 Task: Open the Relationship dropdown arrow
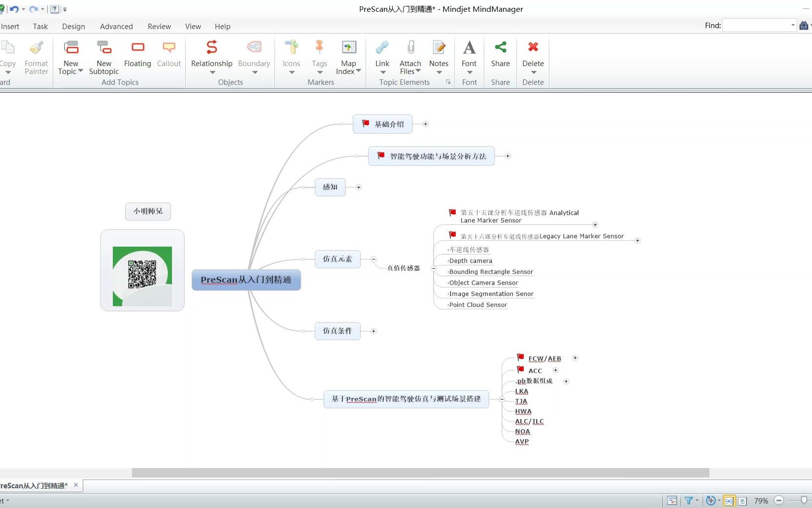click(x=212, y=73)
